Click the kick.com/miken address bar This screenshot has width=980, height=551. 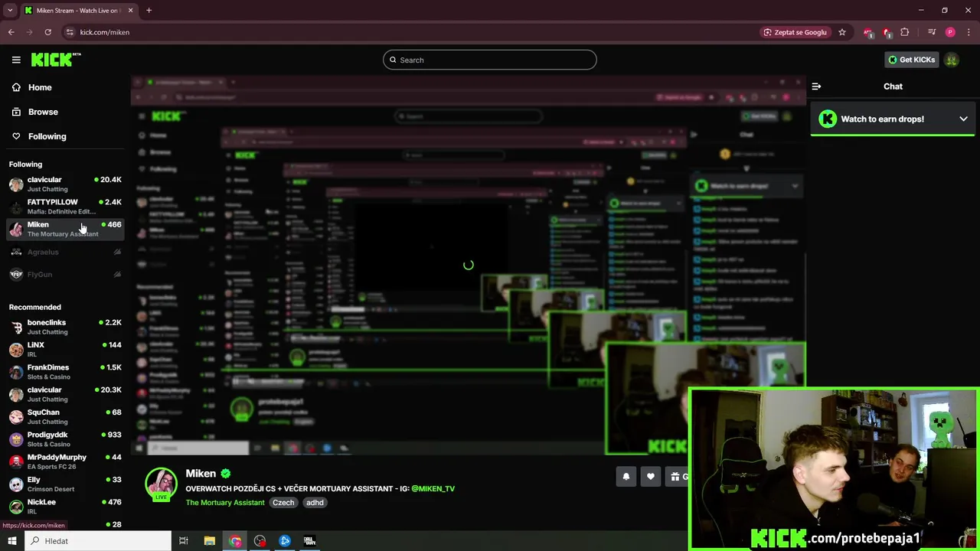pyautogui.click(x=105, y=32)
